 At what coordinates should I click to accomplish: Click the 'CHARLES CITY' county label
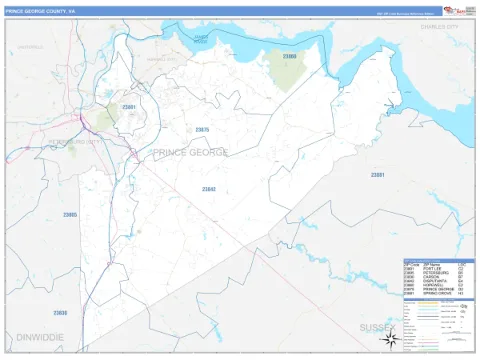[439, 27]
